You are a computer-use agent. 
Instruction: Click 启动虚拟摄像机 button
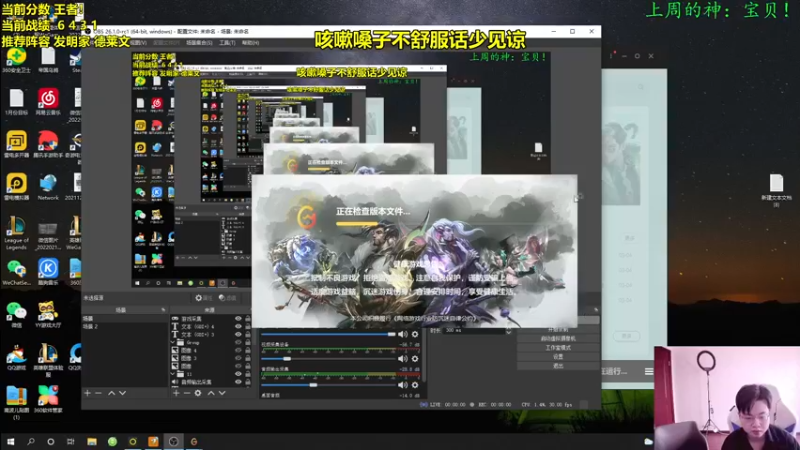[x=558, y=339]
